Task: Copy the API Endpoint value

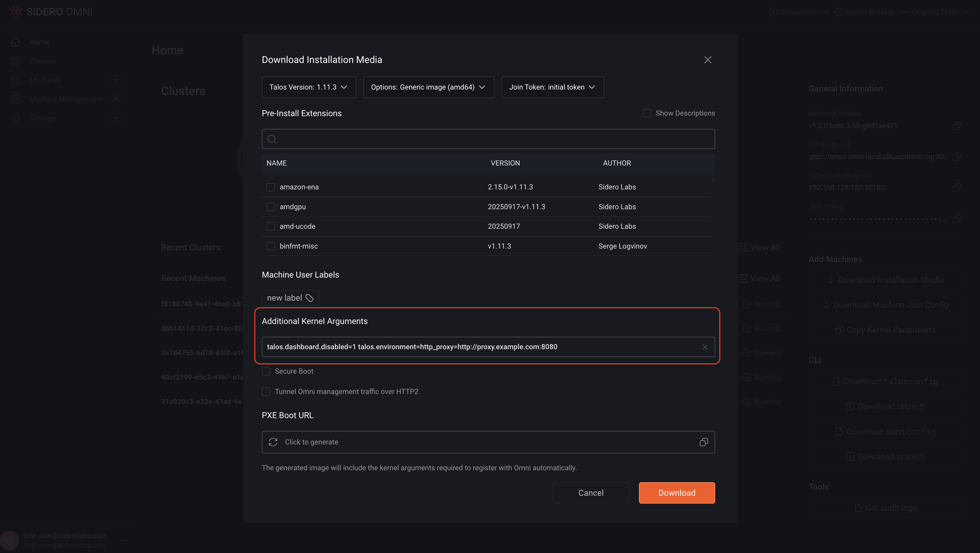Action: tap(957, 156)
